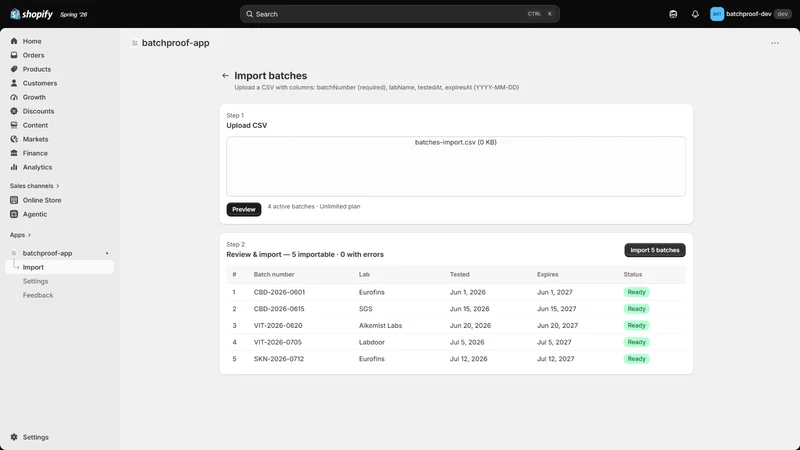Image resolution: width=800 pixels, height=450 pixels.
Task: Open the Content icon
Action: [14, 125]
